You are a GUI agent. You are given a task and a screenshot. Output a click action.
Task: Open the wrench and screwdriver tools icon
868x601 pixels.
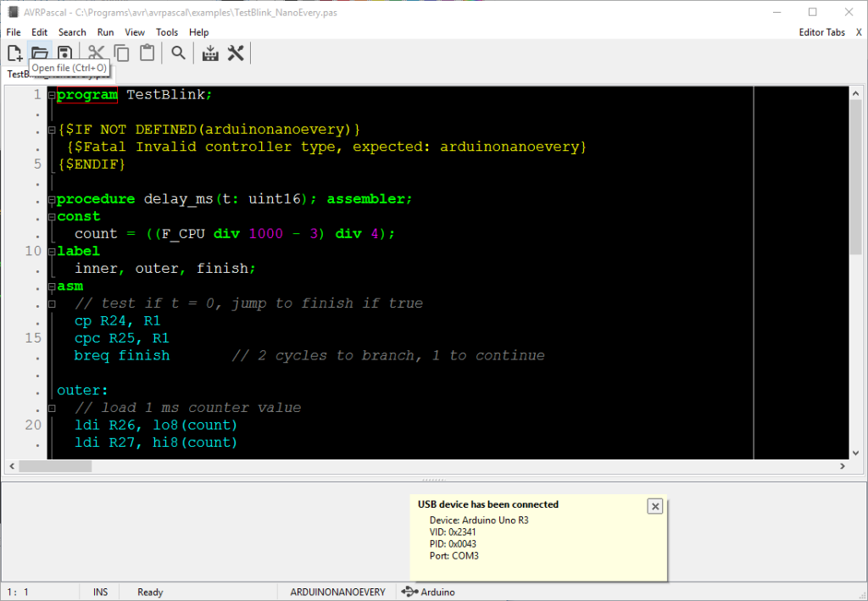[x=236, y=53]
